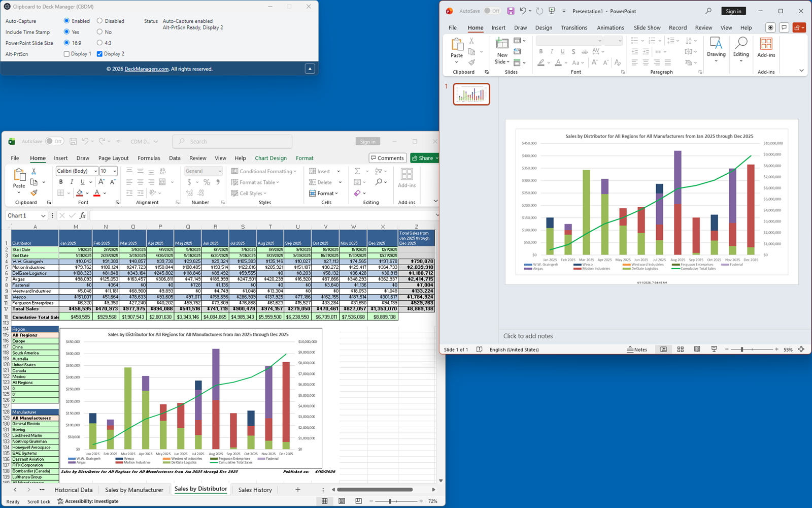812x508 pixels.
Task: Activate PowerPoint's Slide Sorter view icon
Action: pos(680,350)
